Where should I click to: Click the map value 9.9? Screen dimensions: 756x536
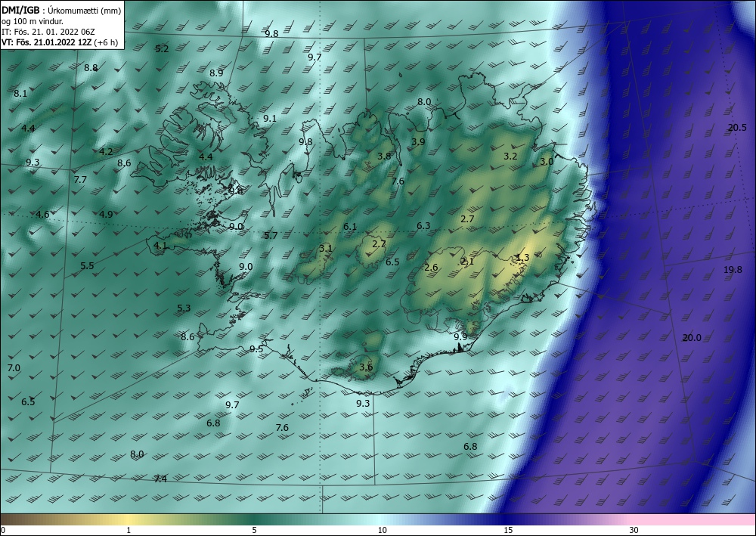460,337
